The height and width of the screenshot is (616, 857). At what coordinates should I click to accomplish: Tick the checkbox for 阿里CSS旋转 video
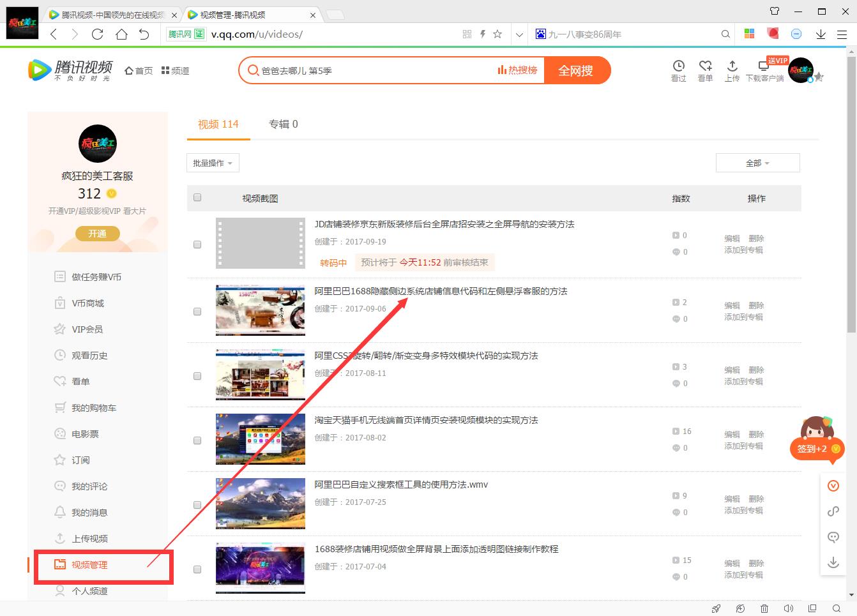197,376
